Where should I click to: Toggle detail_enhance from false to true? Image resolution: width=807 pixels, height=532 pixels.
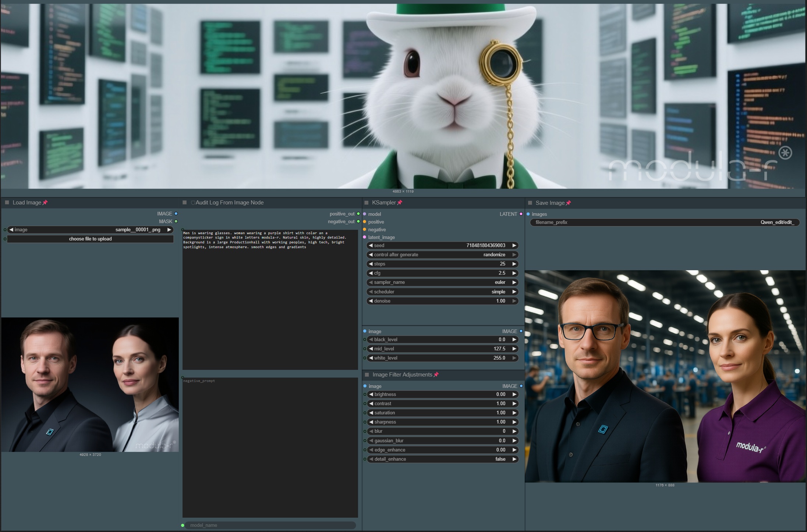pos(500,459)
